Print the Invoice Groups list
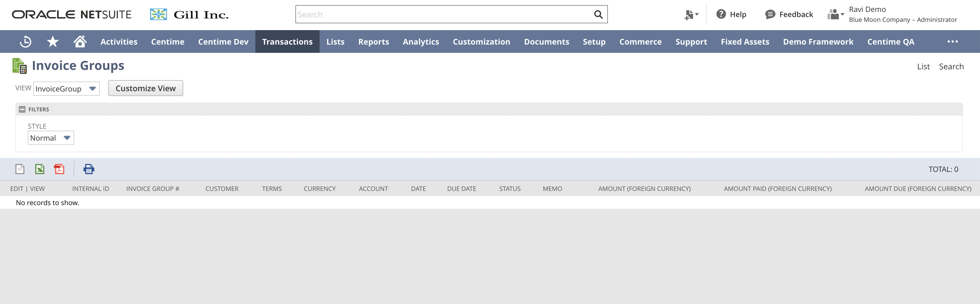 89,169
